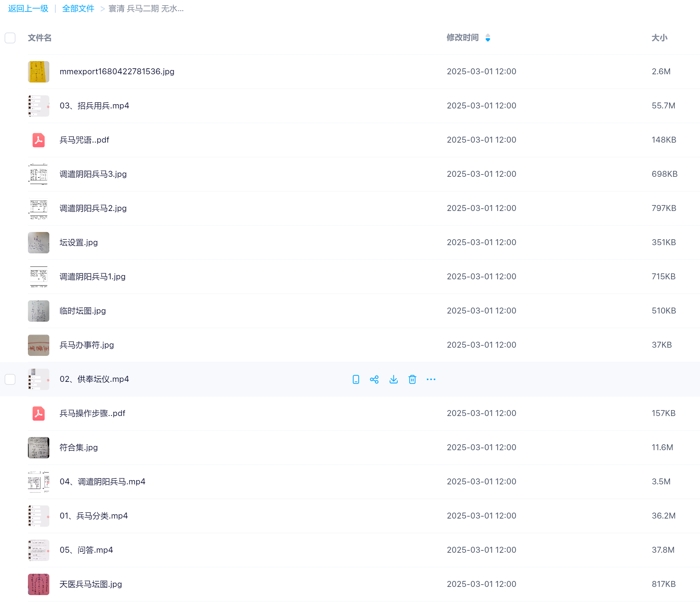This screenshot has height=602, width=700.
Task: Click PDF icon of 兵马咒语..pdf
Action: pos(38,140)
